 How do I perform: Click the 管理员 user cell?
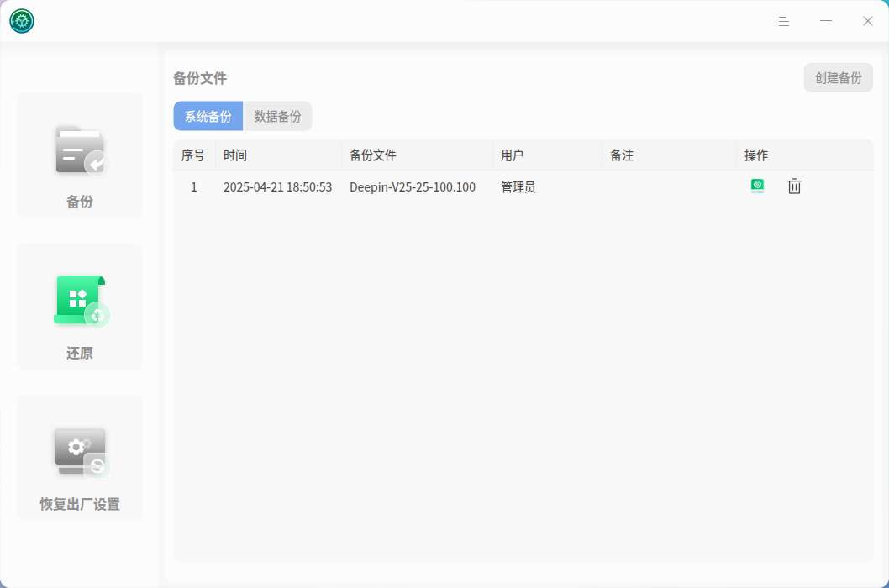[518, 187]
